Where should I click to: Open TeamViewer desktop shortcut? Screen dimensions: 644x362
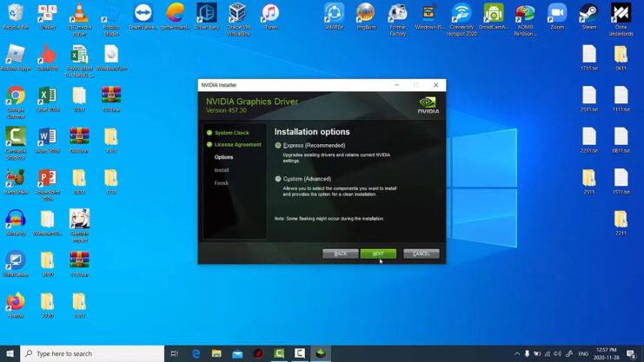[x=143, y=17]
